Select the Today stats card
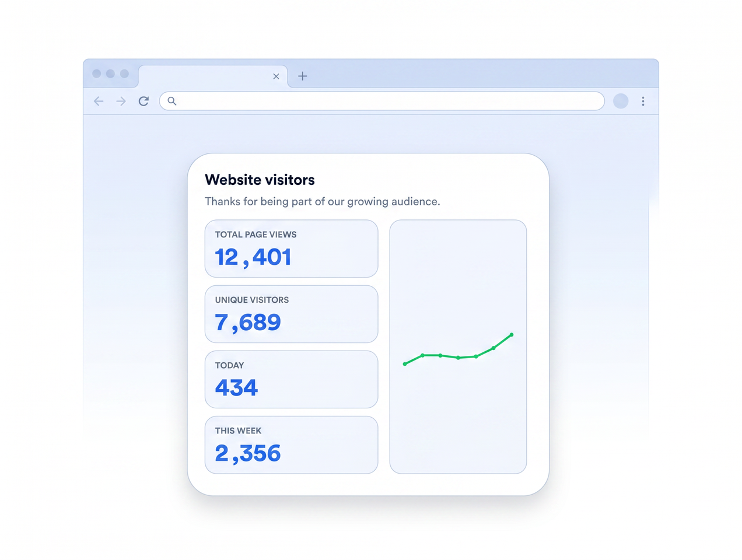The height and width of the screenshot is (560, 742). click(x=291, y=379)
